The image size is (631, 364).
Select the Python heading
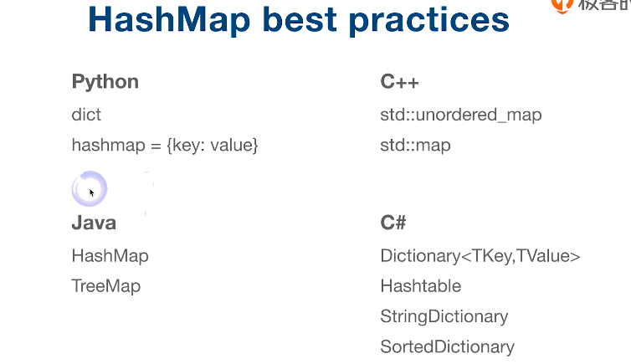pos(105,83)
